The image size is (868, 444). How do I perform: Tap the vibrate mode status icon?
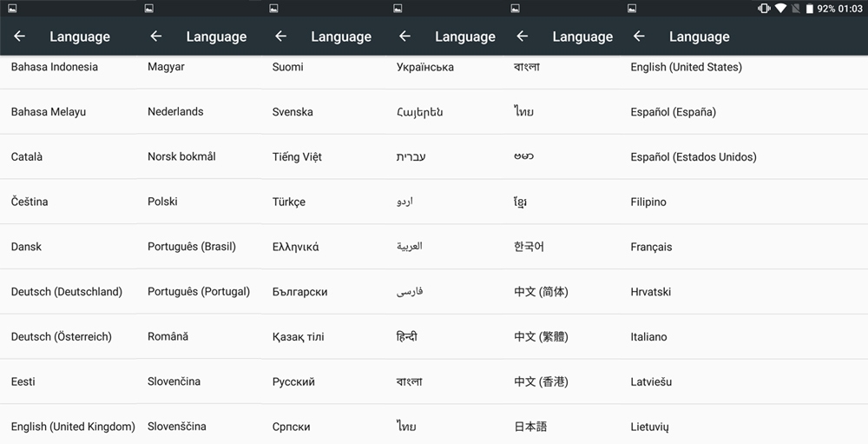click(764, 9)
